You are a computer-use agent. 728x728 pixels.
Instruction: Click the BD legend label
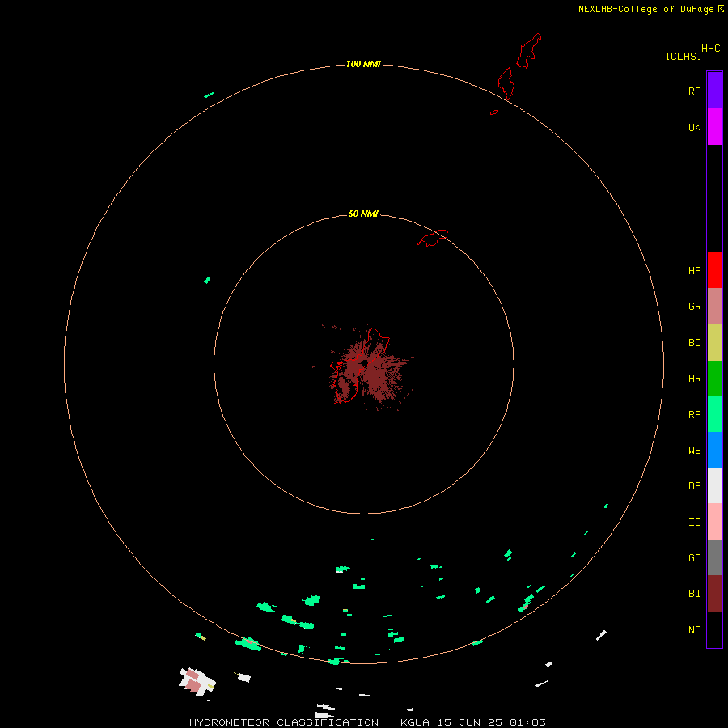[x=694, y=343]
